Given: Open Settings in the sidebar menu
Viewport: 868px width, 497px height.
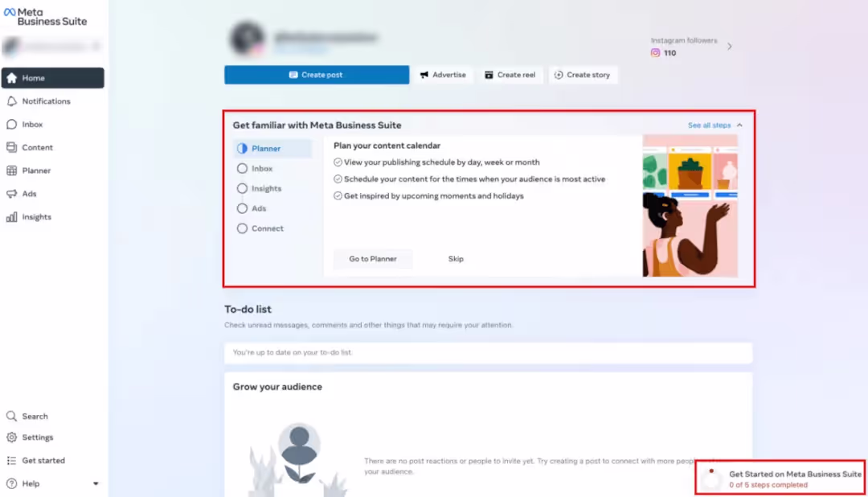Looking at the screenshot, I should pyautogui.click(x=52, y=437).
